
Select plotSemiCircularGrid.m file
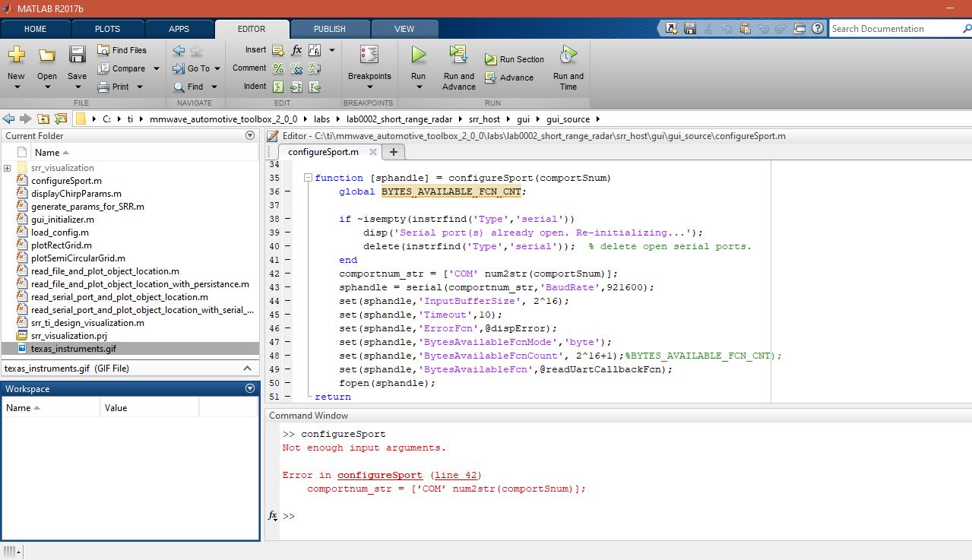(x=78, y=258)
